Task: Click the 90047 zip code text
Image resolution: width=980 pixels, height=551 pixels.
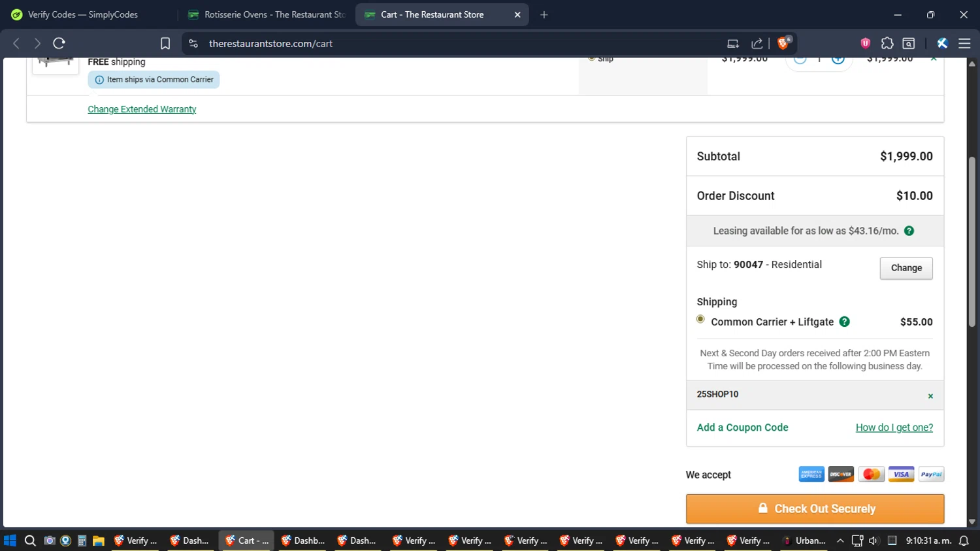Action: click(748, 265)
